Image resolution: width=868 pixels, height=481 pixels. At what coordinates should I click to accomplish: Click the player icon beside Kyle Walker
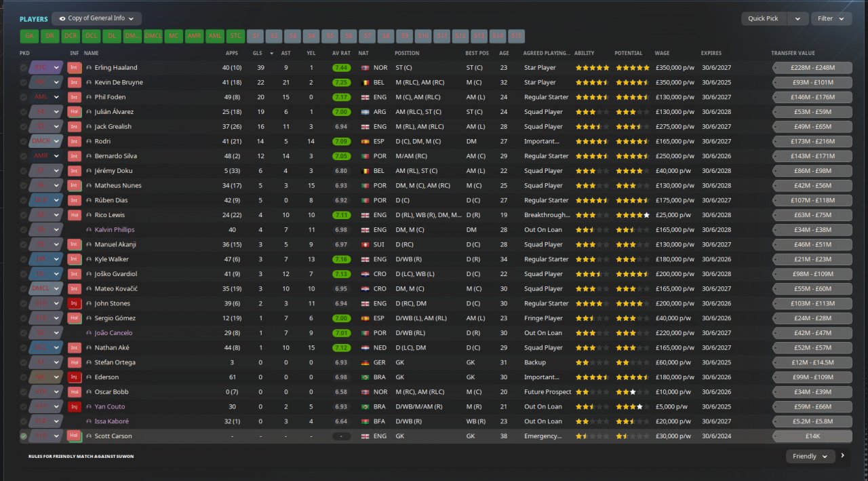click(89, 259)
